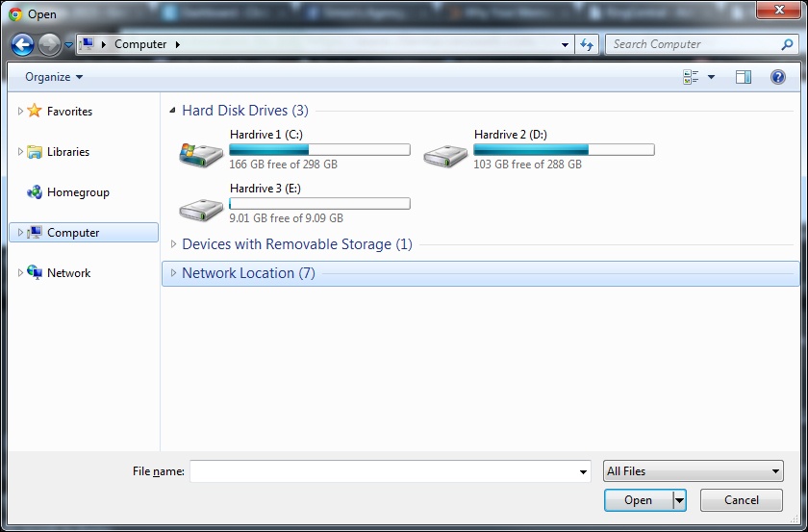Click the Refresh button beside address bar

587,44
